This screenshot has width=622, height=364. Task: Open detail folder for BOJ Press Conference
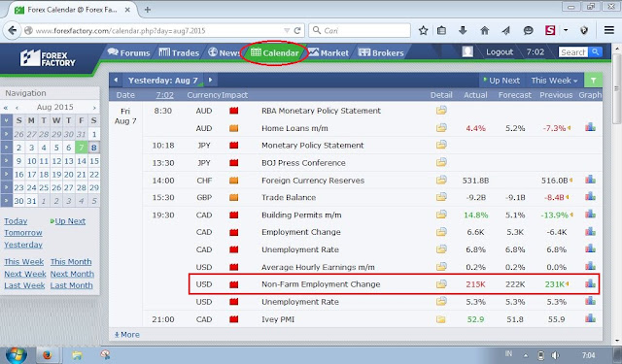[x=441, y=162]
